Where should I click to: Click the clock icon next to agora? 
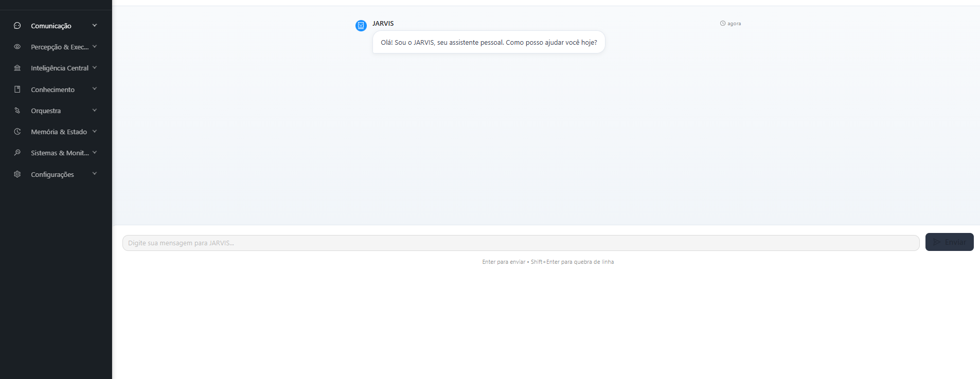point(723,24)
